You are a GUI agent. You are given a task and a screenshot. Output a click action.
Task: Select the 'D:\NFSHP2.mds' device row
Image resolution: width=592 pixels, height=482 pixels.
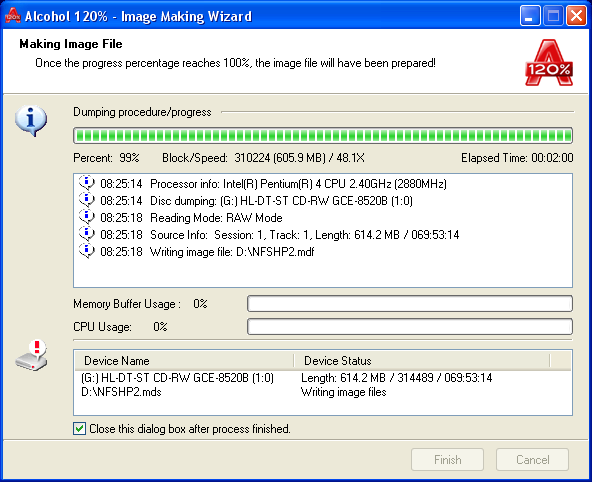pyautogui.click(x=121, y=392)
